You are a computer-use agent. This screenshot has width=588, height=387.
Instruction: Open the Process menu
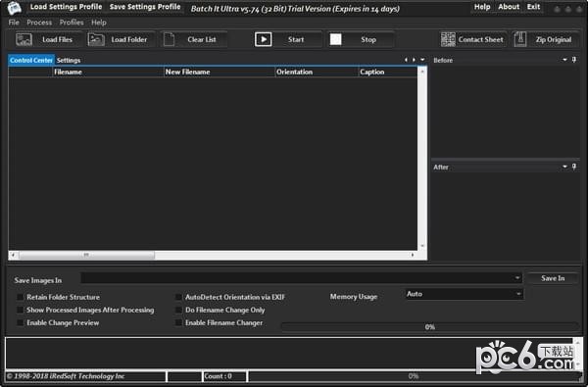tap(39, 23)
